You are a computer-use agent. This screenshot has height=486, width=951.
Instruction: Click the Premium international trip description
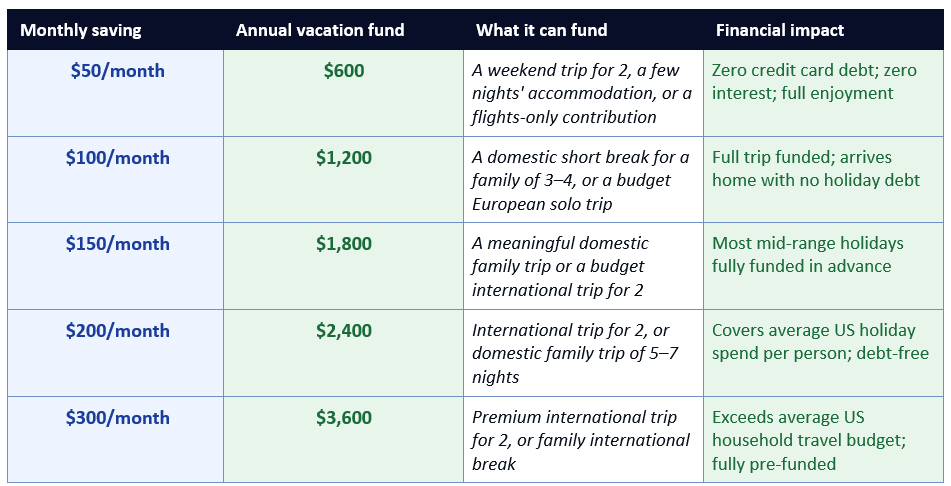coord(583,440)
